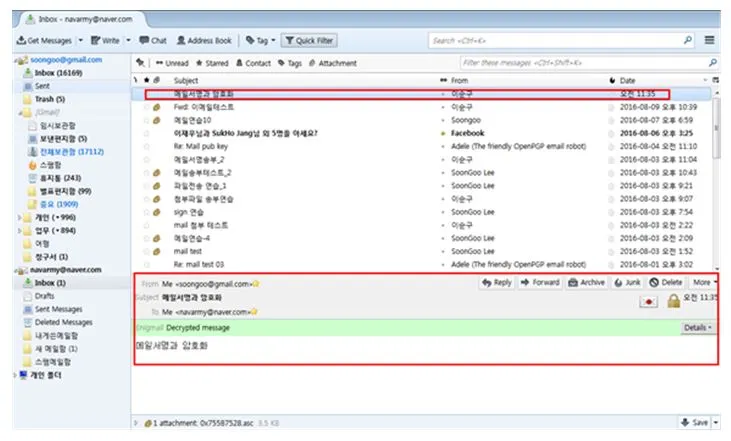Click the Filter these messages field
Screen dimensions: 731x441
[588, 62]
